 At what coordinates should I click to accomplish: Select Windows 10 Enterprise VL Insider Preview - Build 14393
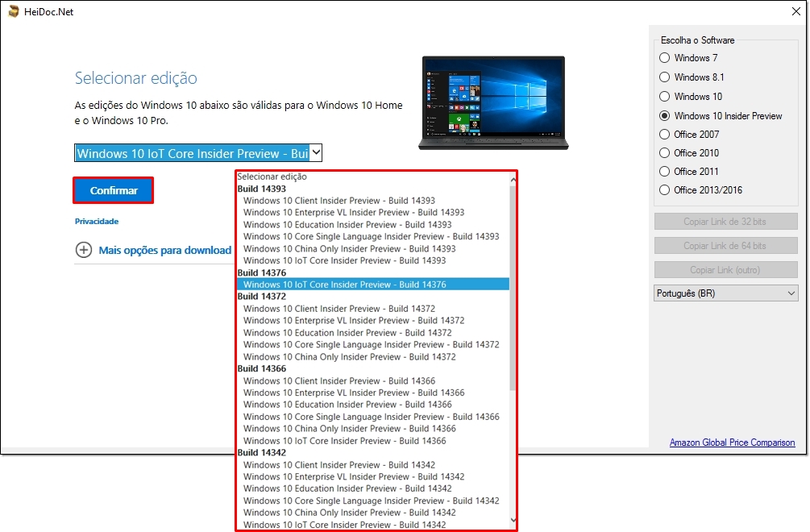click(x=373, y=212)
